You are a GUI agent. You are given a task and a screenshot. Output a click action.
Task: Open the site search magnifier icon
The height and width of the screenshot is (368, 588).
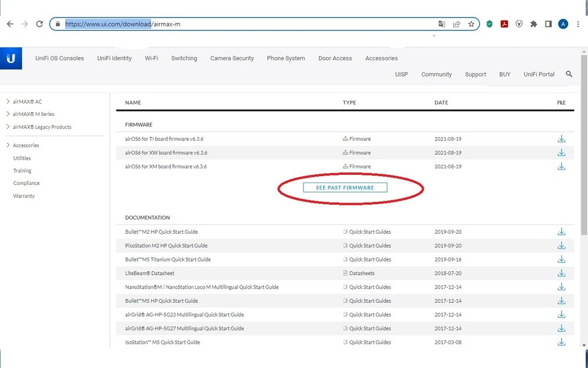[569, 74]
